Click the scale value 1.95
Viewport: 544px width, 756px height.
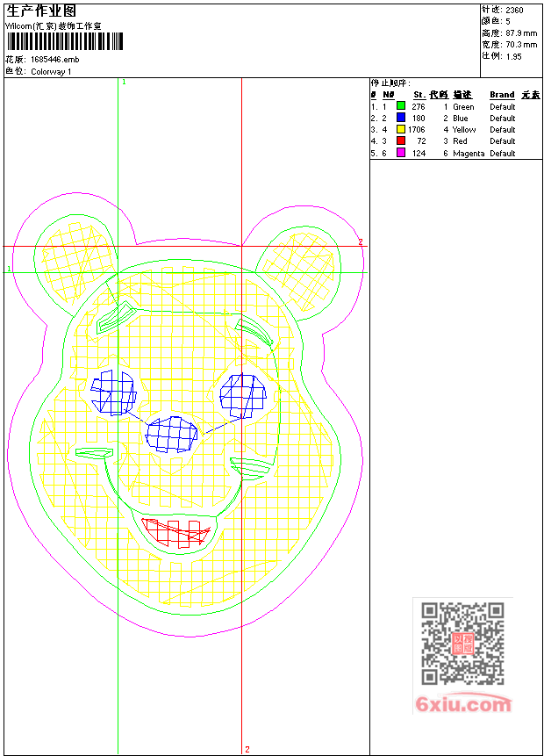click(513, 56)
